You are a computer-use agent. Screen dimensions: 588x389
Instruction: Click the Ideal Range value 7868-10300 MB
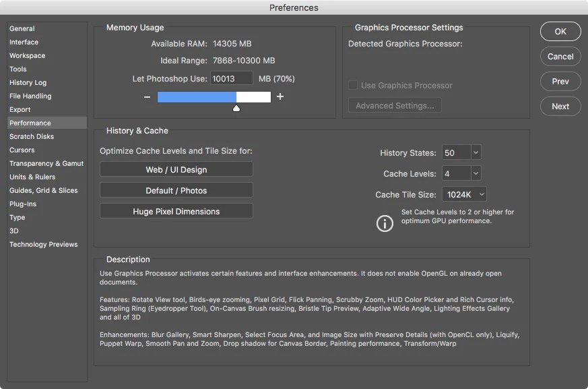pos(244,61)
